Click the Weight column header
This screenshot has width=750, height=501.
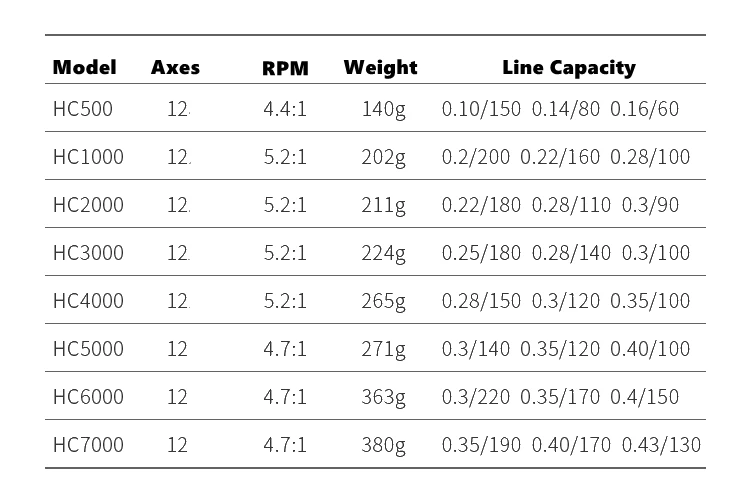(x=380, y=68)
